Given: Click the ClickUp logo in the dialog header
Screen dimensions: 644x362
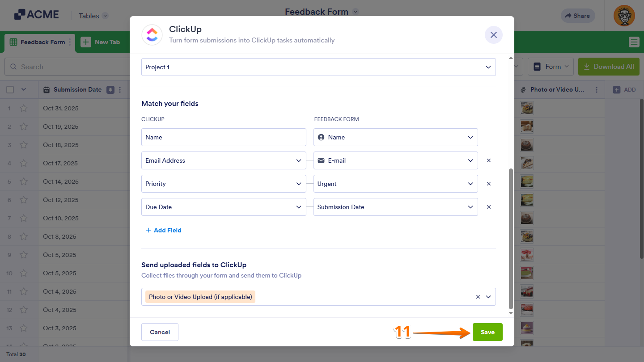Looking at the screenshot, I should point(152,34).
